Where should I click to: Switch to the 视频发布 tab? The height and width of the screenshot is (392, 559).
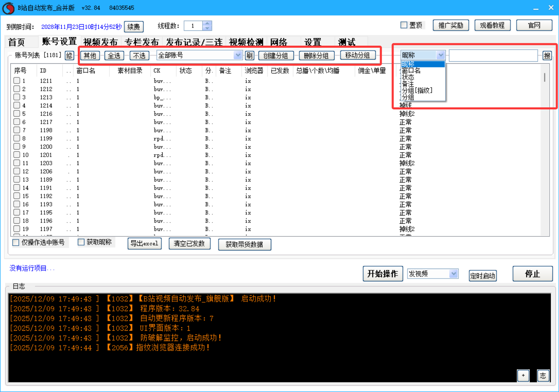click(x=100, y=42)
